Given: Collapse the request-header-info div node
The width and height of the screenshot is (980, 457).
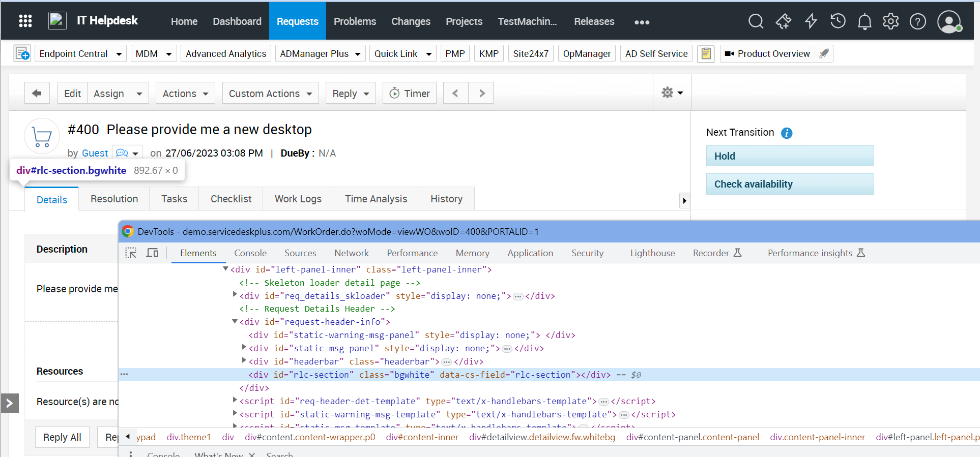Looking at the screenshot, I should pos(235,321).
